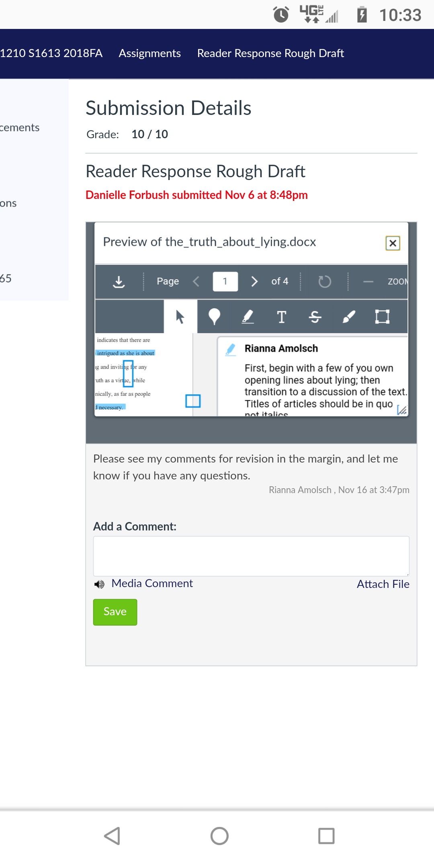Click the page number field
The image size is (434, 868).
pos(225,281)
